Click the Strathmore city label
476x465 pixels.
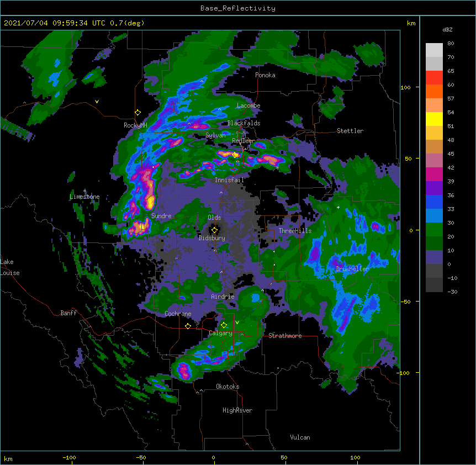[285, 336]
